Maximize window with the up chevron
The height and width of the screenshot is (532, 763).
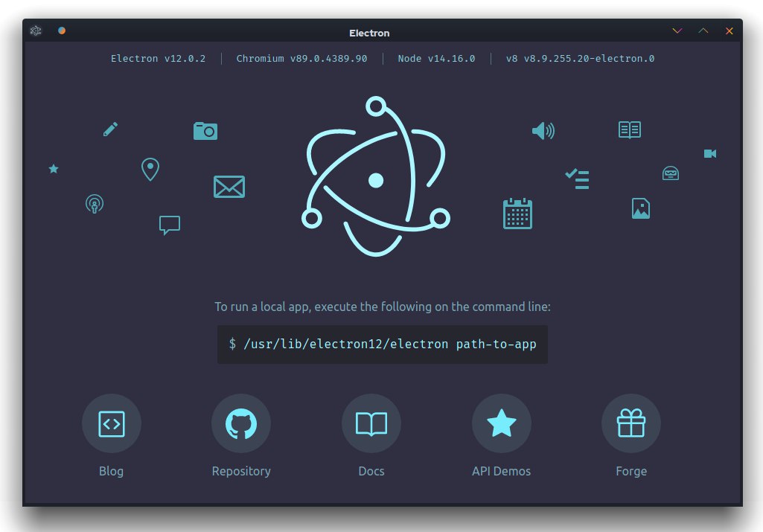(x=703, y=31)
